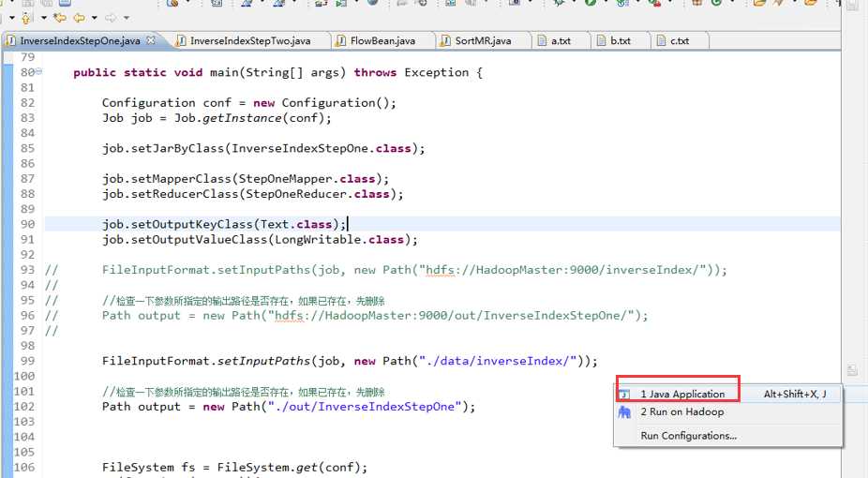This screenshot has height=478, width=868.
Task: Collapse the main method fold marker at line 80
Action: 38,71
